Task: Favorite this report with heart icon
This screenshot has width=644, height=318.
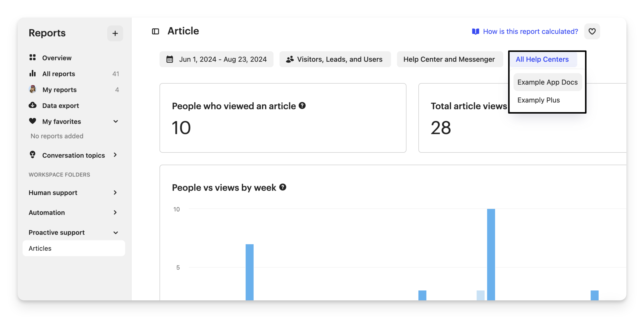Action: point(592,31)
